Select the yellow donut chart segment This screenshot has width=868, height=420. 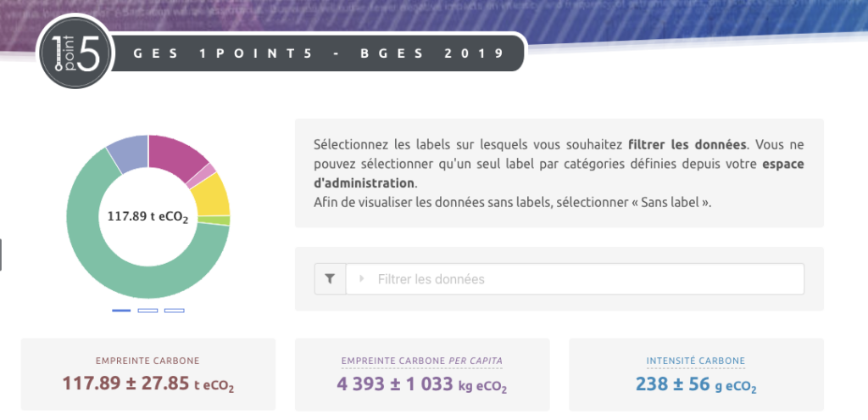[x=213, y=193]
